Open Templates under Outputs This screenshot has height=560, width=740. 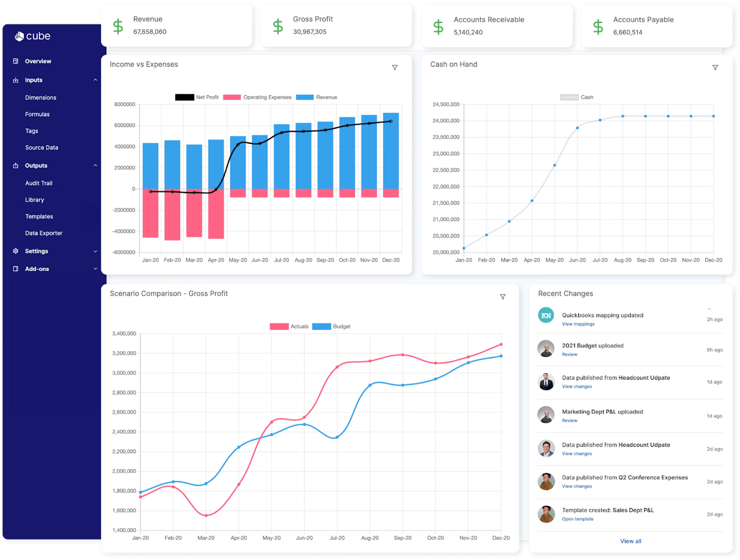[39, 216]
